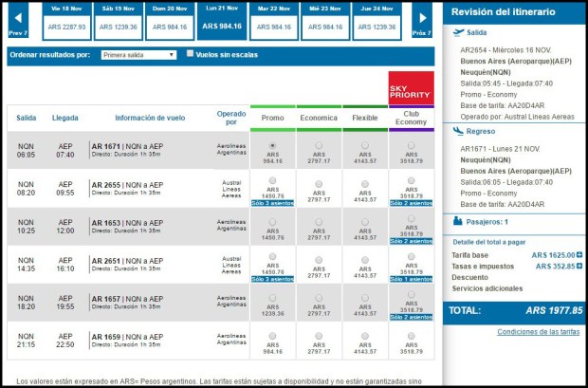Viewport: 588px width, 388px height.
Task: Click the Salida column header
Action: pos(27,118)
